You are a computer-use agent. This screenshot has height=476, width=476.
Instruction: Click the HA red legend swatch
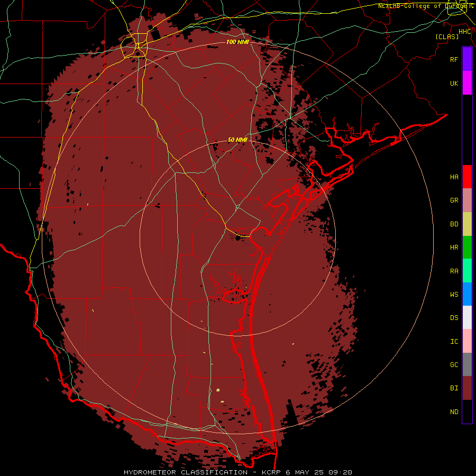467,177
